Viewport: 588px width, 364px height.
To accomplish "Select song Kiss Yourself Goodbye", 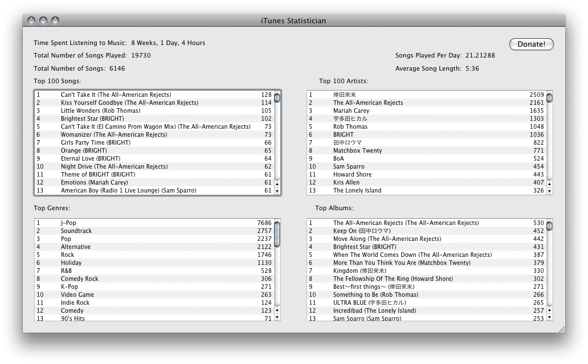I will 154,103.
